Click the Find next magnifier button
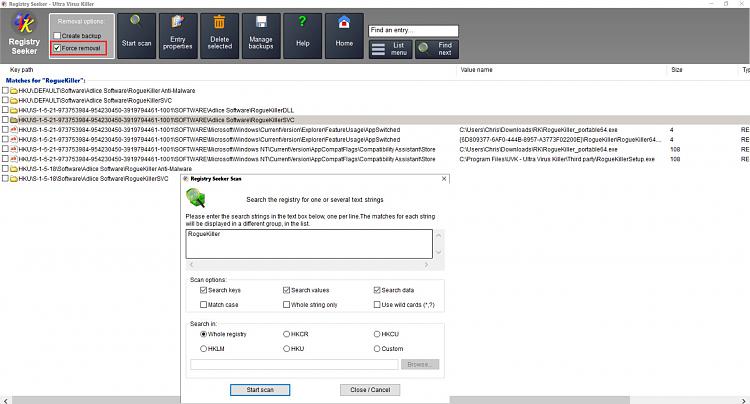 (437, 49)
